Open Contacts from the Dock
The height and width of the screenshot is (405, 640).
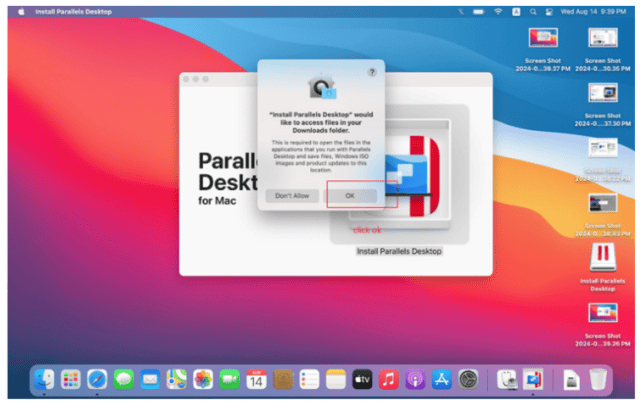283,380
